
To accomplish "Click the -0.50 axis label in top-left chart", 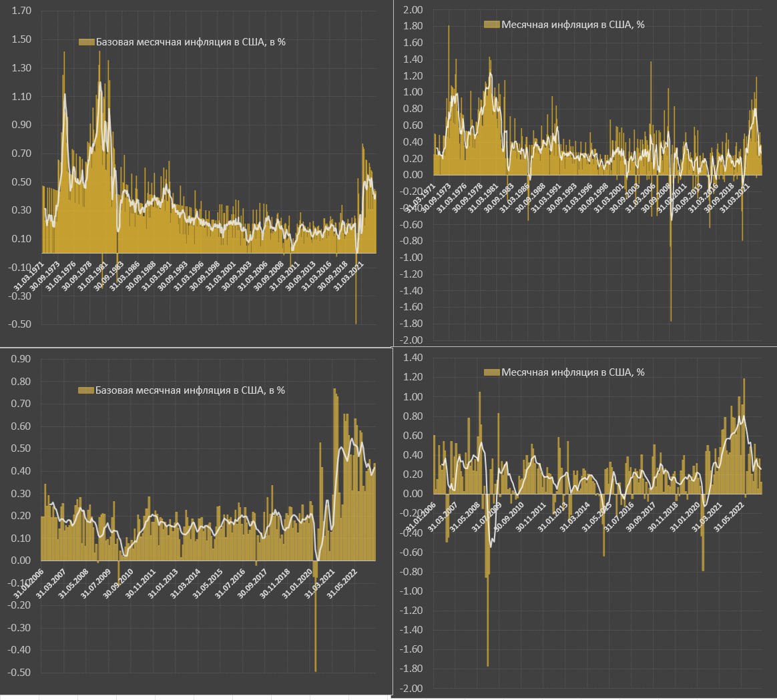I will click(19, 324).
